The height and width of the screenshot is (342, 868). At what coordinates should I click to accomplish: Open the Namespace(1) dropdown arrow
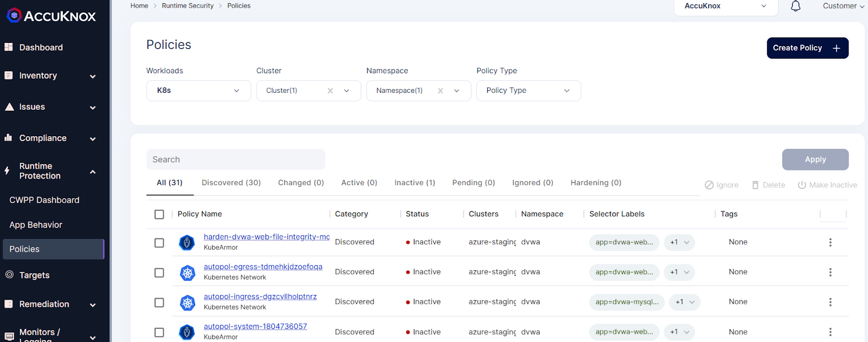click(457, 91)
